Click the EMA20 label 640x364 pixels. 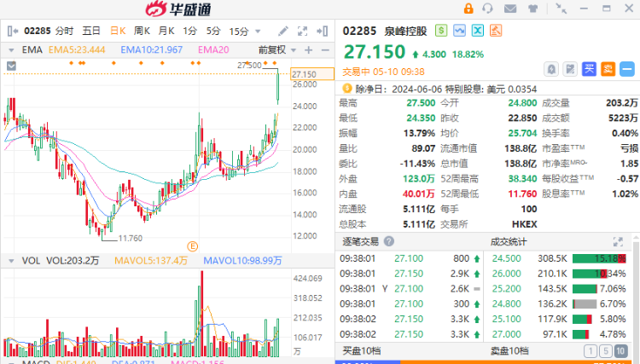(x=213, y=49)
